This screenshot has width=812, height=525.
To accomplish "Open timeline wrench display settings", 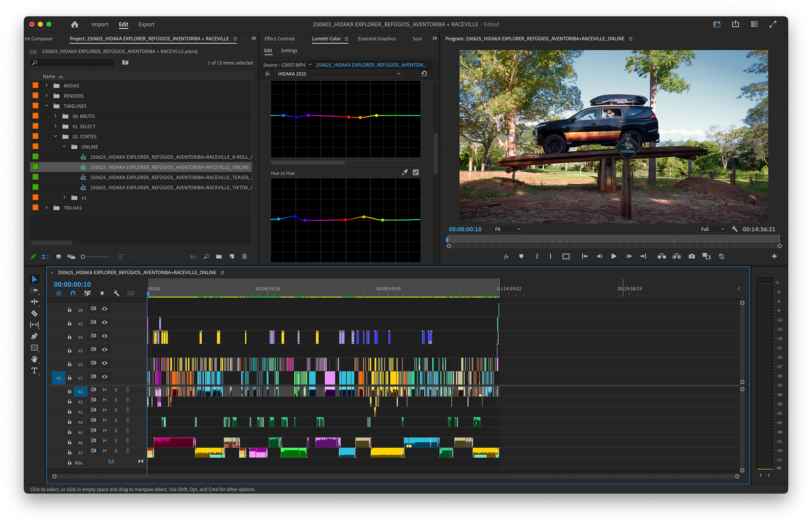I will click(116, 293).
